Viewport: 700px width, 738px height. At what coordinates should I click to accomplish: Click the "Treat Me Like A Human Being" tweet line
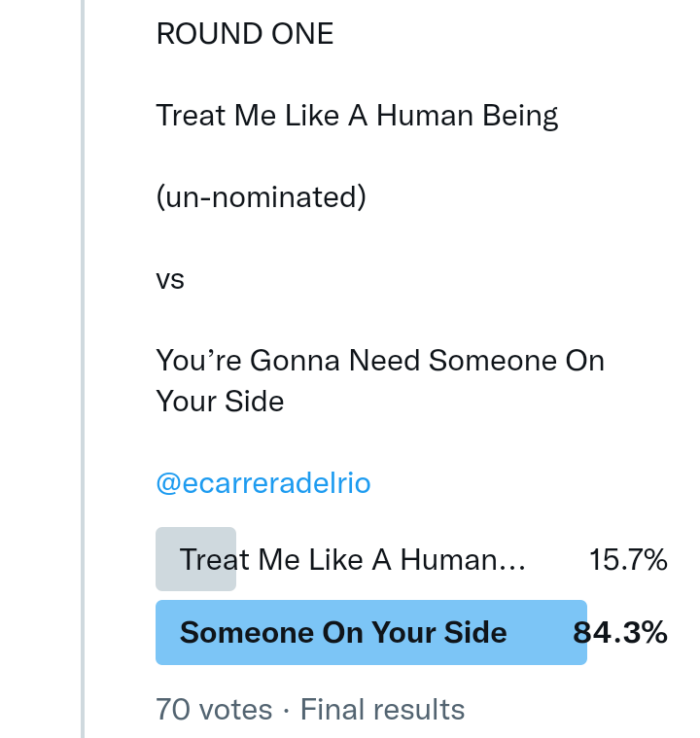357,116
